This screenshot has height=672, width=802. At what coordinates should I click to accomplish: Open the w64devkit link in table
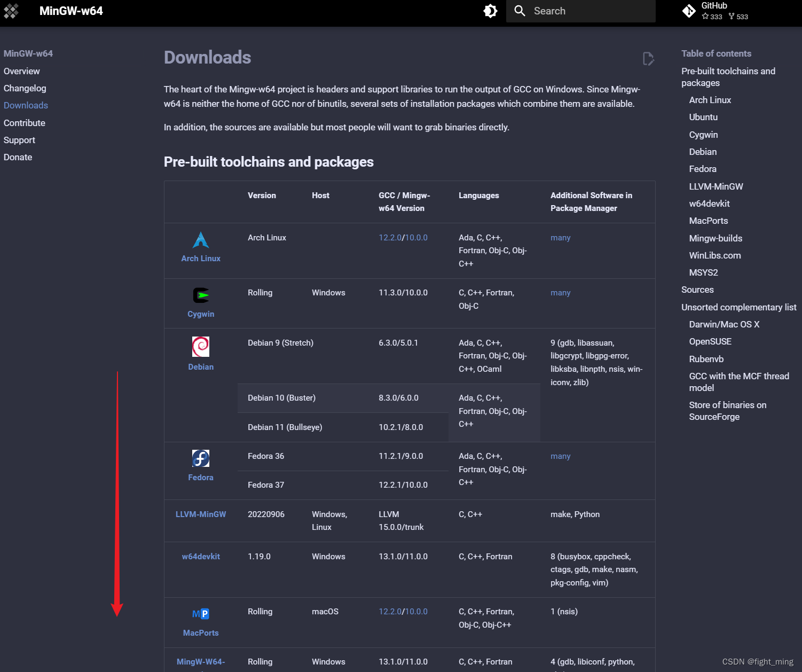click(x=201, y=557)
